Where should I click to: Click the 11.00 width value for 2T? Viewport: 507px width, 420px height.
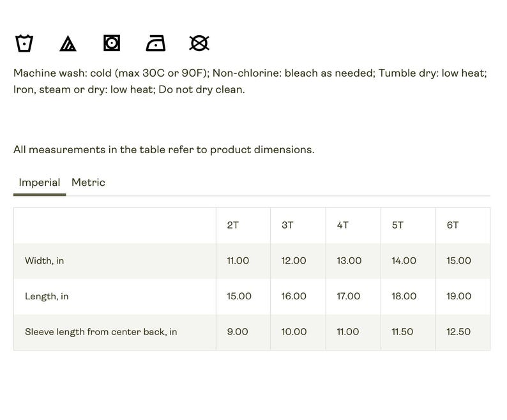238,260
